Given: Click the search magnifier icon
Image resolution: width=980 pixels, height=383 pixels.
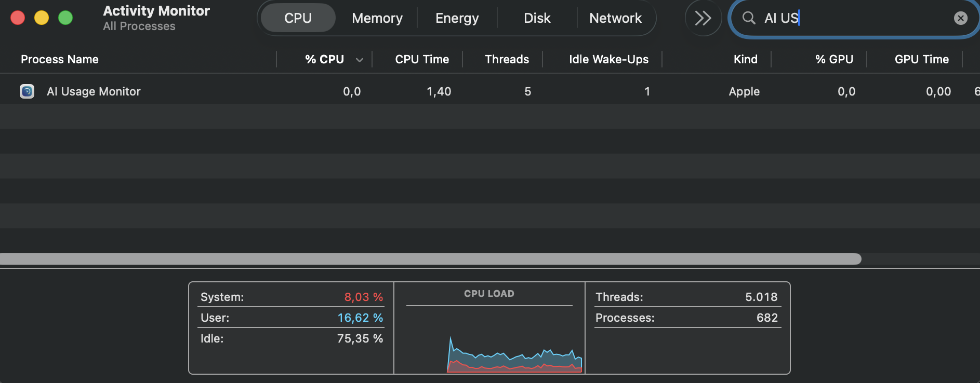Looking at the screenshot, I should [748, 18].
